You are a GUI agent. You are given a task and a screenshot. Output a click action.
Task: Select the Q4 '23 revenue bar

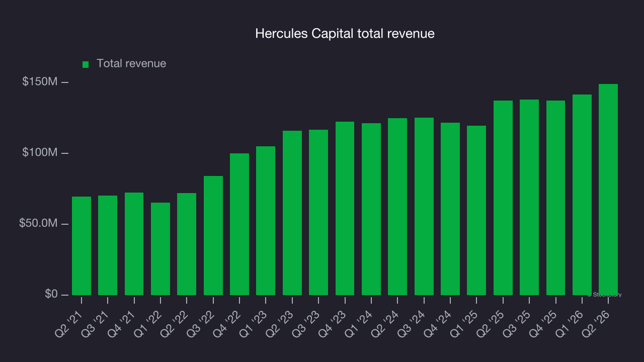345,208
